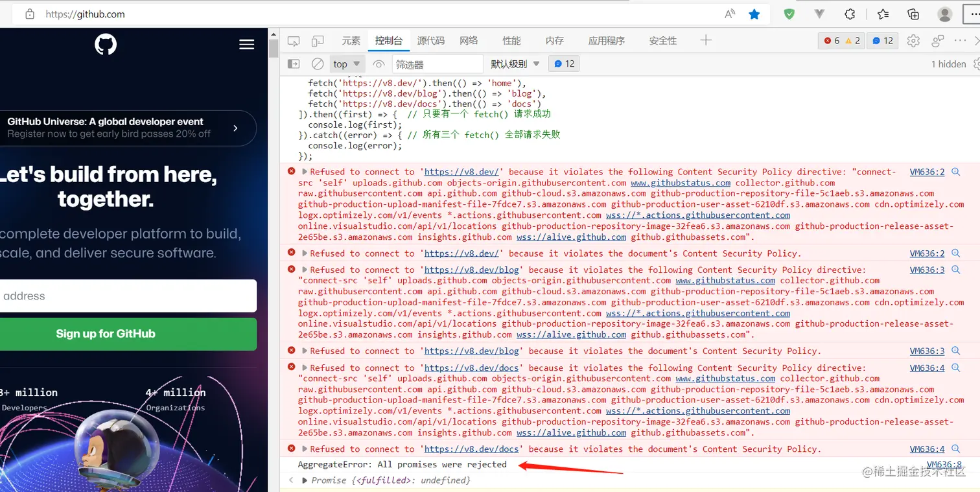
Task: Open browser extensions puzzle icon
Action: pos(850,14)
